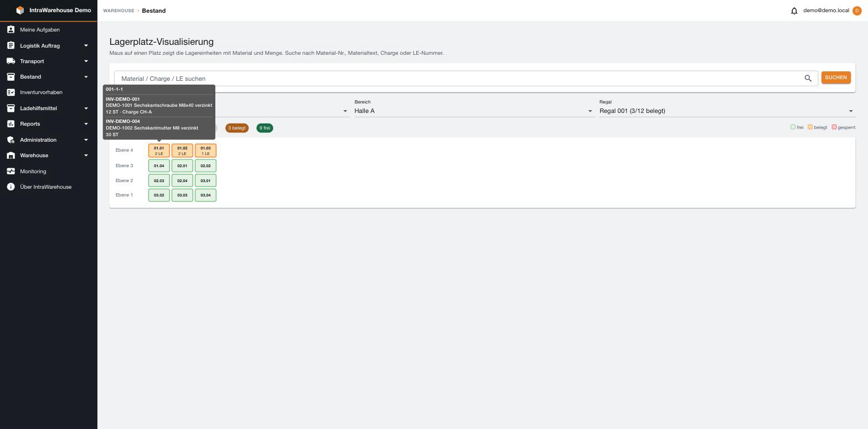Select free slot 03.01
This screenshot has width=868, height=429.
point(205,180)
